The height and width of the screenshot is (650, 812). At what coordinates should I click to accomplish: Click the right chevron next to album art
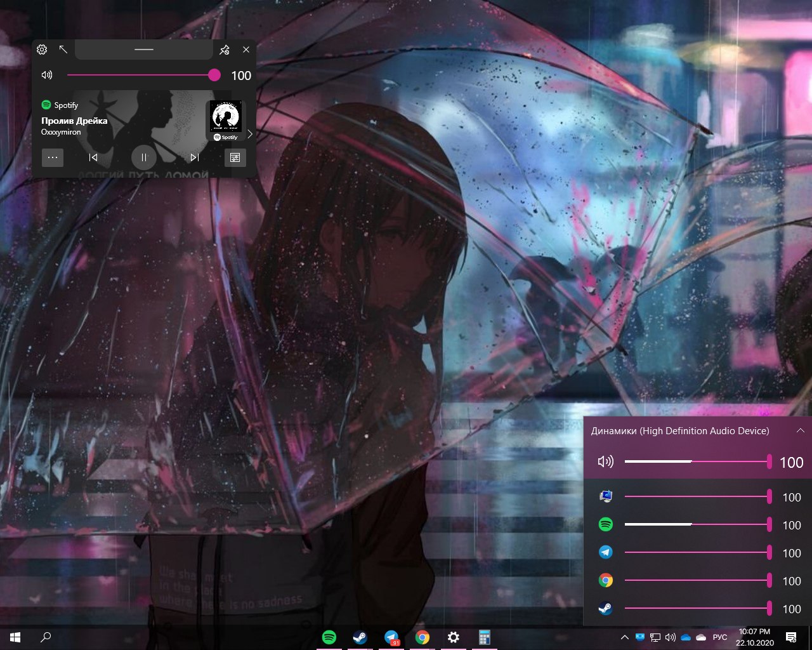(x=250, y=134)
